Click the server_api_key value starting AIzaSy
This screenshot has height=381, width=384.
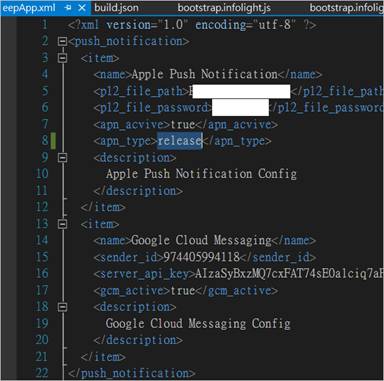pyautogui.click(x=289, y=274)
